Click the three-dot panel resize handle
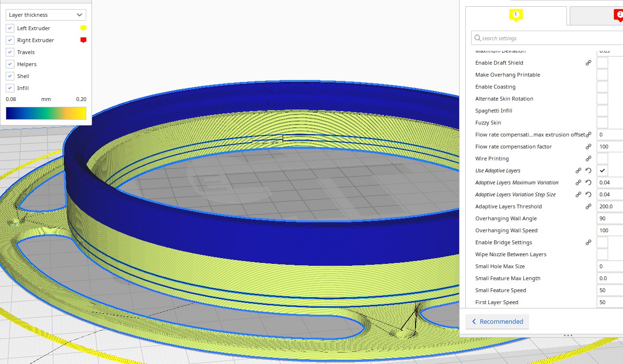 tap(568, 335)
